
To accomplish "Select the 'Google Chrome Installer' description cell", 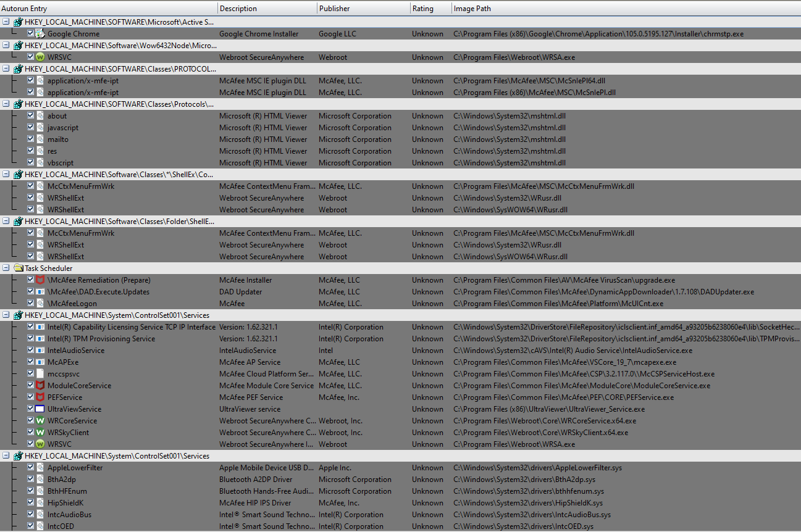I will [x=259, y=34].
